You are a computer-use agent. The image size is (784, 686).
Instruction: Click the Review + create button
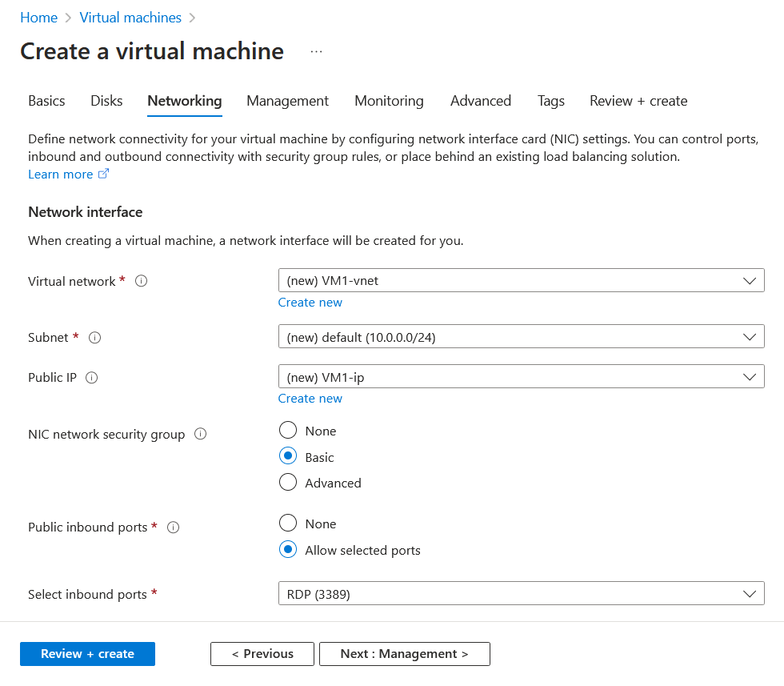(87, 653)
